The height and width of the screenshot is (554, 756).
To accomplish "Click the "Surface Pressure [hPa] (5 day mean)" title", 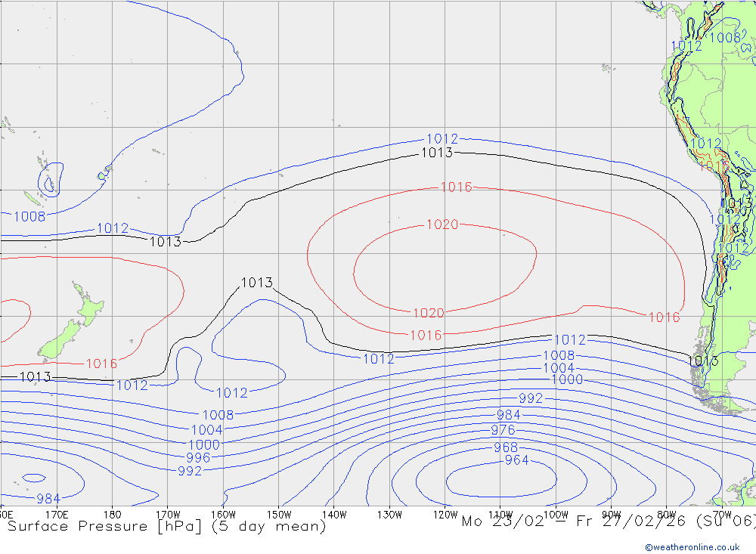I will pyautogui.click(x=167, y=526).
